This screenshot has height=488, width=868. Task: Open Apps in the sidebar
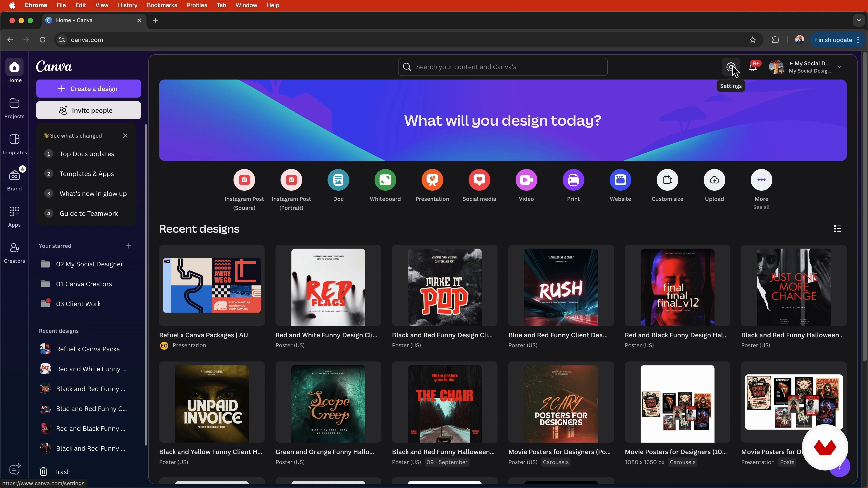pyautogui.click(x=14, y=217)
